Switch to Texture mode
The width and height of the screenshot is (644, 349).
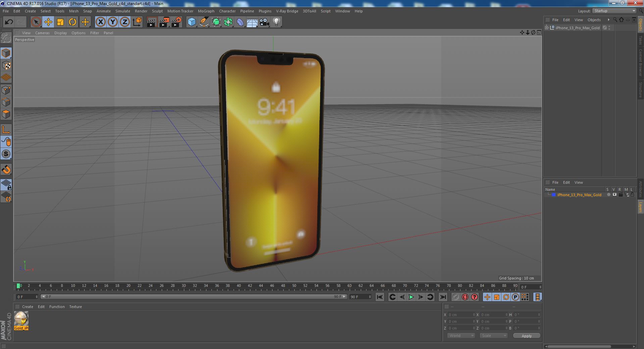[6, 66]
